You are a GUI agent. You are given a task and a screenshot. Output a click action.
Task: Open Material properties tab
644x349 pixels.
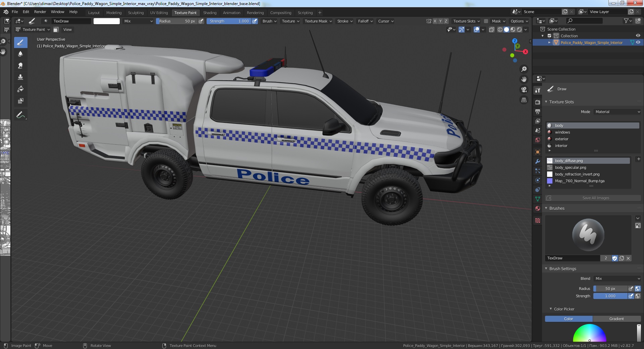[x=538, y=208]
